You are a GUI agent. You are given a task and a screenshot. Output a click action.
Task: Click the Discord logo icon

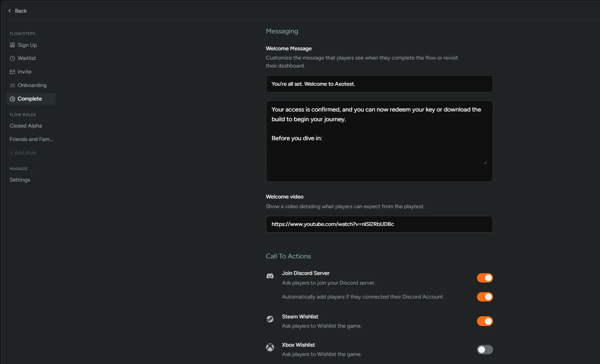[x=270, y=276]
